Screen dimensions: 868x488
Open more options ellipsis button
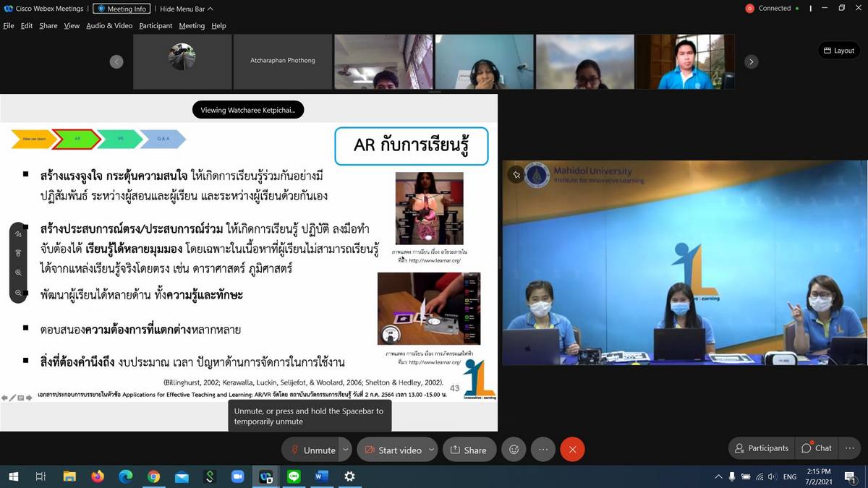point(543,450)
